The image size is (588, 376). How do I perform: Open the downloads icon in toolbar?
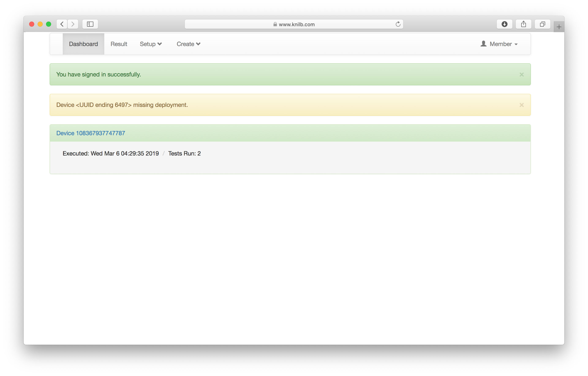click(x=504, y=24)
